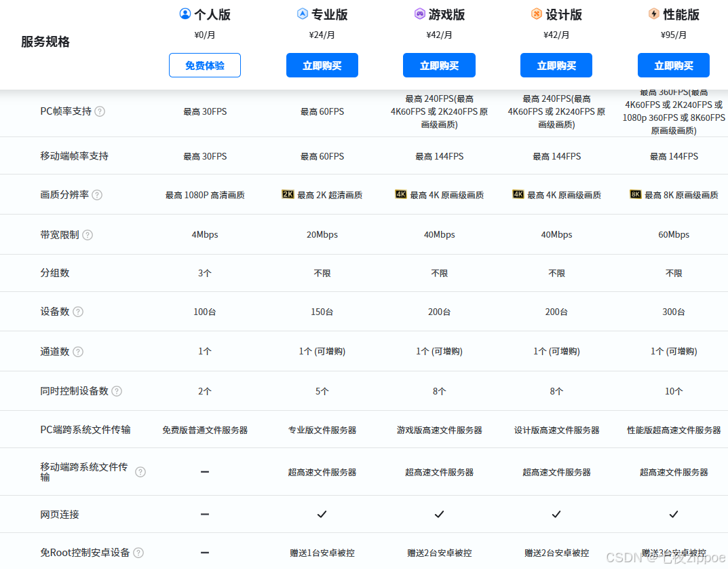This screenshot has width=728, height=569.
Task: Click the ¥95/月 price
Action: [674, 35]
